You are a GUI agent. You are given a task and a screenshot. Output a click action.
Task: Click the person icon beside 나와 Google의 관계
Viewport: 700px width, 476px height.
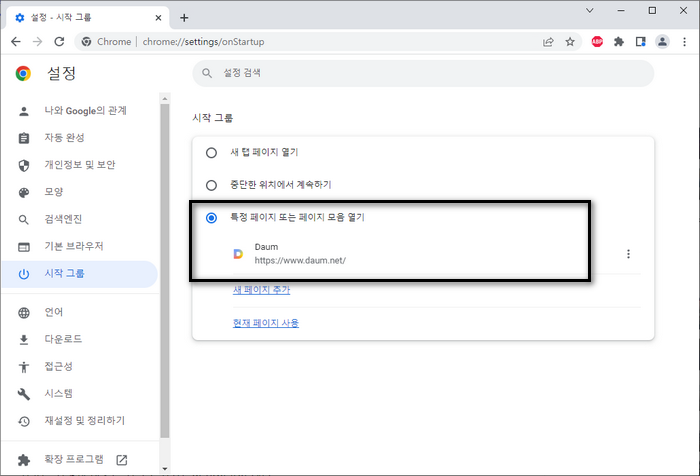point(24,111)
